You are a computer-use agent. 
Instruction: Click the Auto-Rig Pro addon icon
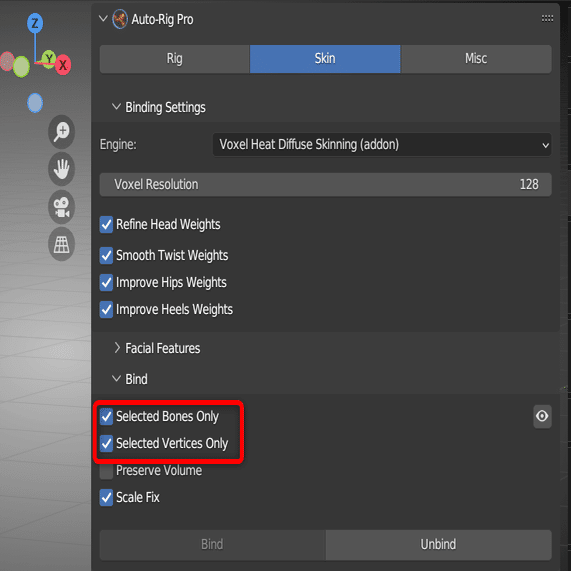point(120,19)
